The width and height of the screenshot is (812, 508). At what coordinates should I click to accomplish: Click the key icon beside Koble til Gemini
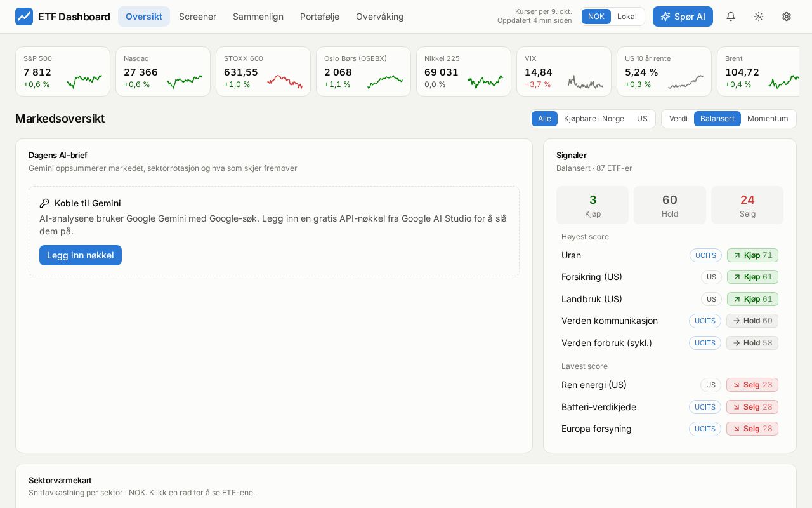point(44,203)
